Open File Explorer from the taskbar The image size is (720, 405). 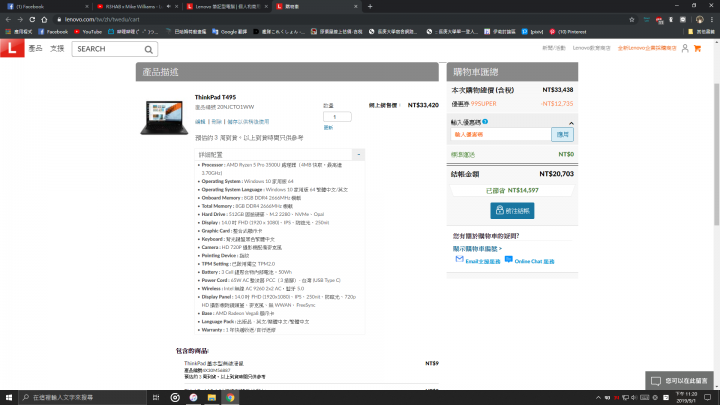212,397
